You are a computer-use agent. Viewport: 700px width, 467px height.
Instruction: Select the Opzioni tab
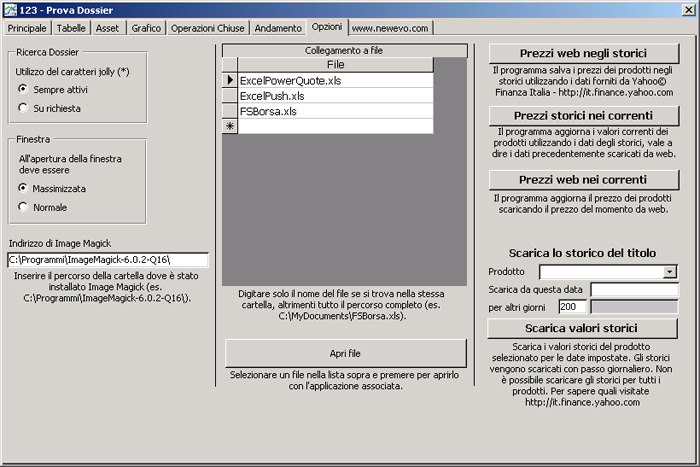tap(327, 27)
